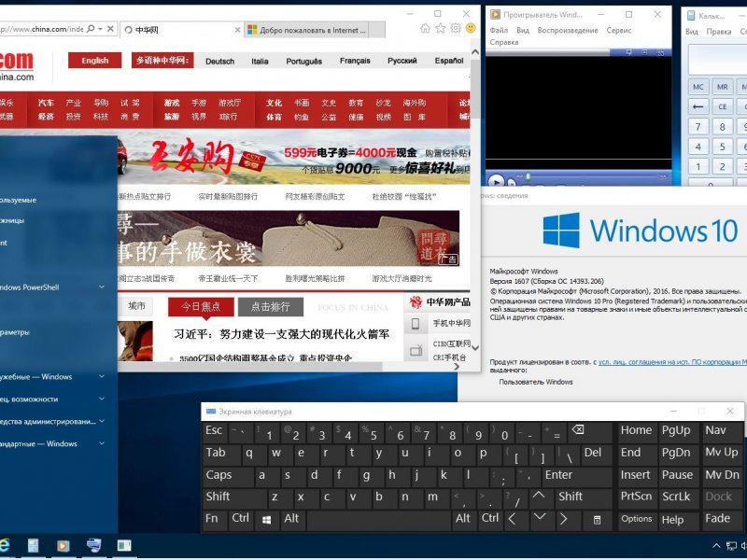Expand the Стандартные — Windows folder
This screenshot has height=560, width=747.
[102, 443]
